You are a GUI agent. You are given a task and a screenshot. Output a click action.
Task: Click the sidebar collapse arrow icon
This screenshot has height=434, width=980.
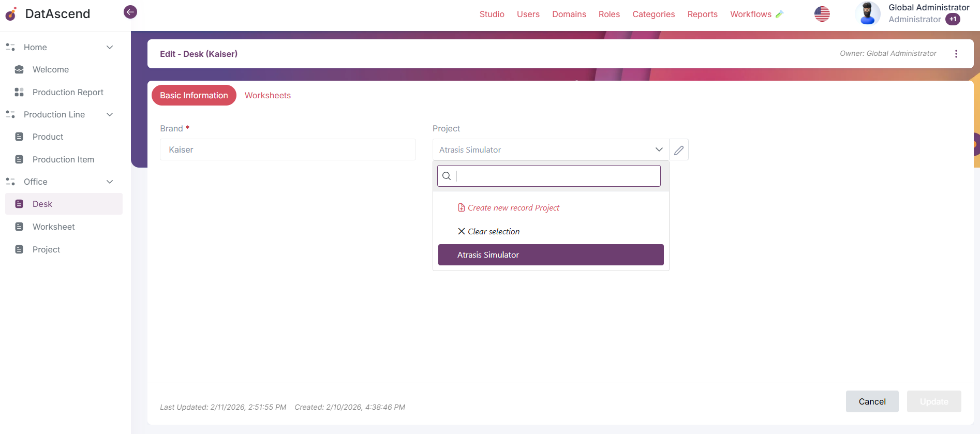click(130, 12)
